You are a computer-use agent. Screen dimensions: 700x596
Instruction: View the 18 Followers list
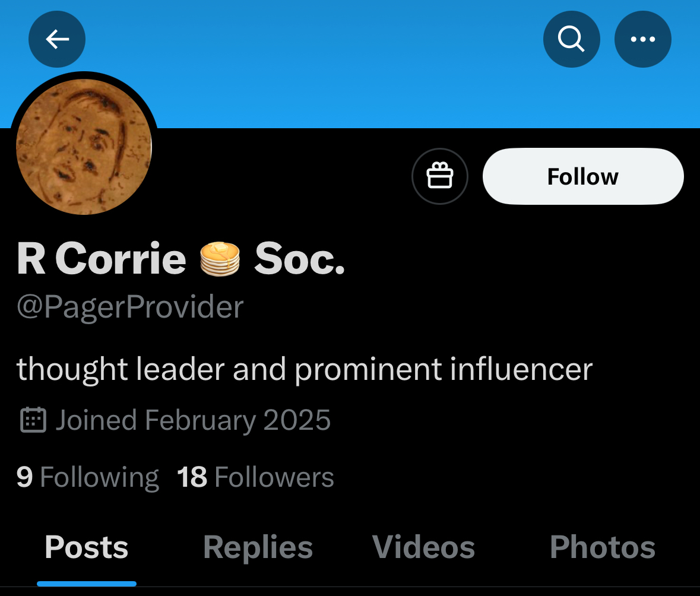coord(255,477)
